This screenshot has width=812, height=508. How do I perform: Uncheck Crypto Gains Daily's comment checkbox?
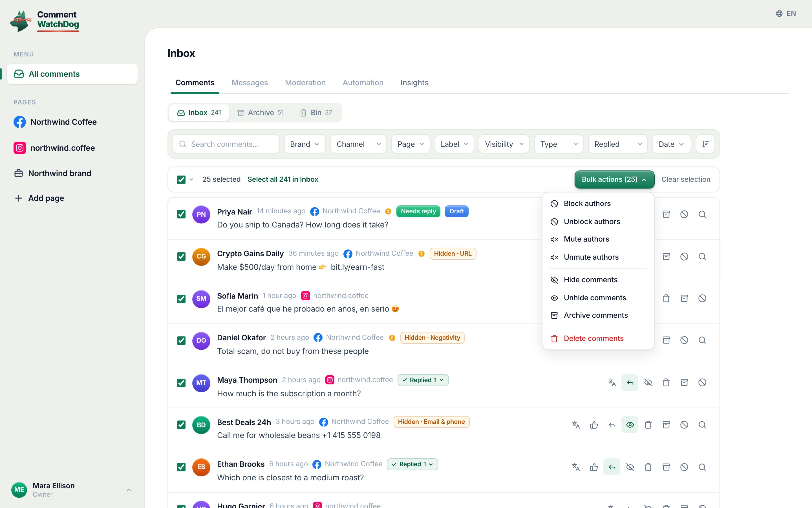(181, 257)
